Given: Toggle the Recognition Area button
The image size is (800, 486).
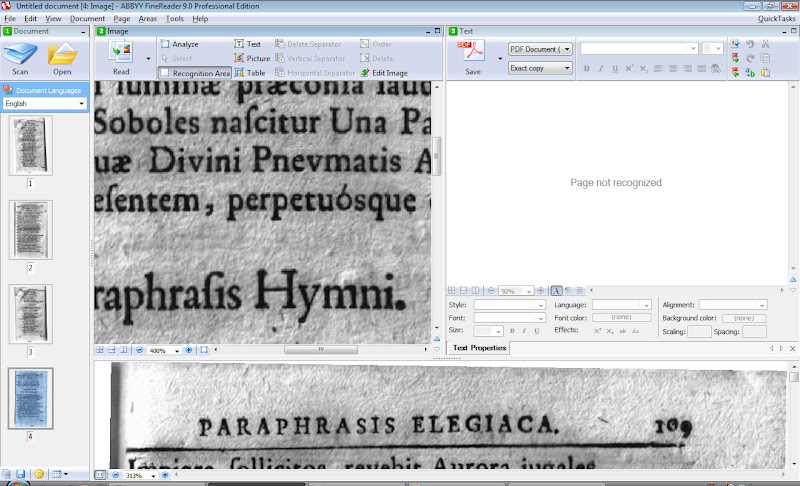Looking at the screenshot, I should pos(194,73).
